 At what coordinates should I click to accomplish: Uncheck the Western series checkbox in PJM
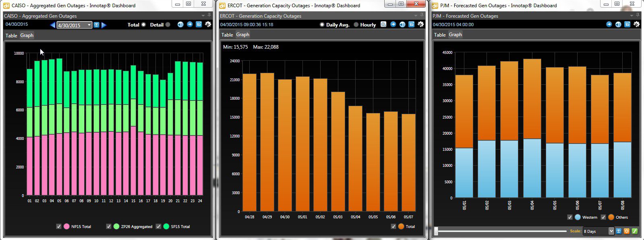click(x=570, y=217)
